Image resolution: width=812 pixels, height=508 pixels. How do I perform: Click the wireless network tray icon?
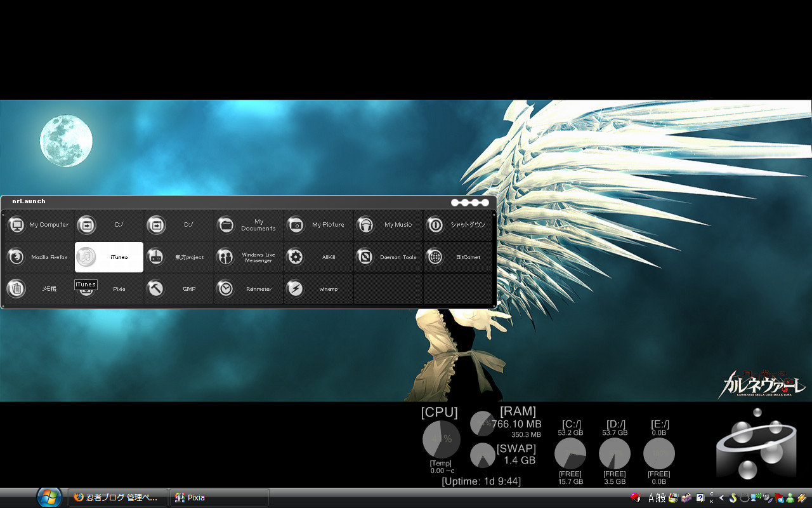click(756, 497)
